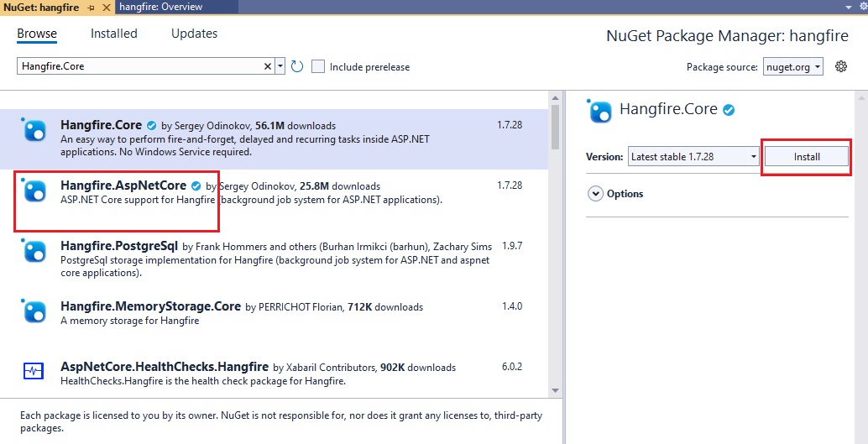Click version 1.4.0 of Hangfire.MemoryStorage.Core

point(512,306)
